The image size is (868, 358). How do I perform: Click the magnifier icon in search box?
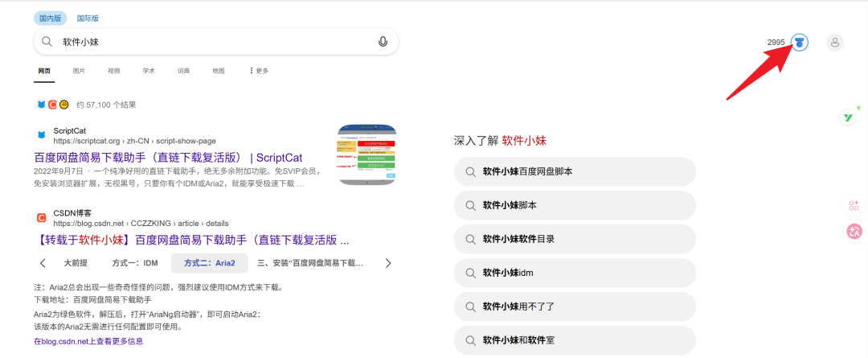point(47,42)
